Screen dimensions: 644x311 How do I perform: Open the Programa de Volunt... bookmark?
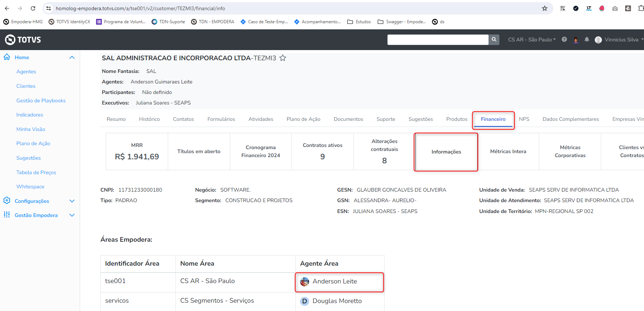point(121,22)
